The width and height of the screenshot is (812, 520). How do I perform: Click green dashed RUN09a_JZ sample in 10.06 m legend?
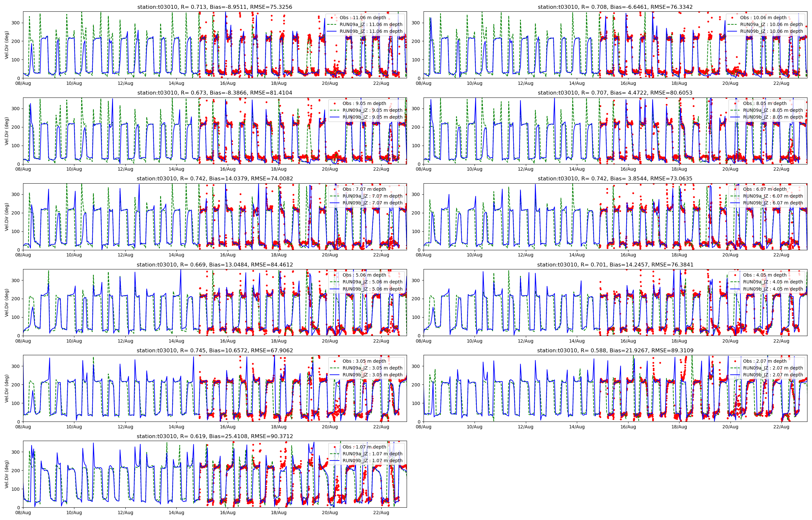click(x=732, y=24)
